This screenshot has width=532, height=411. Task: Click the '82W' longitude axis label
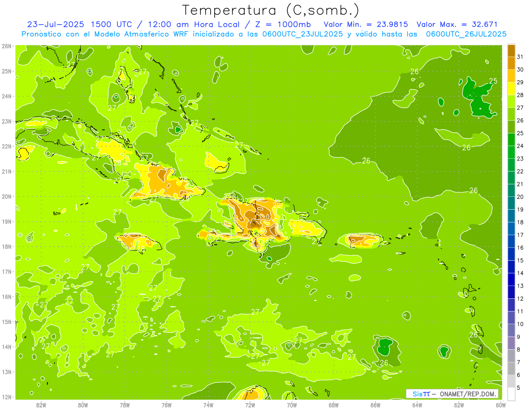point(41,405)
